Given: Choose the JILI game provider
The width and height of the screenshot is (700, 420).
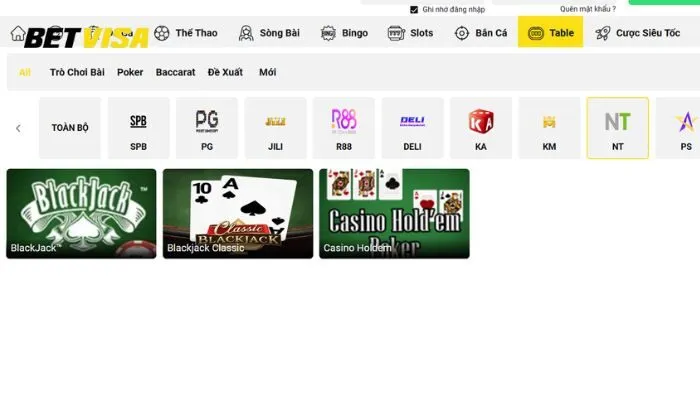Looking at the screenshot, I should [275, 128].
